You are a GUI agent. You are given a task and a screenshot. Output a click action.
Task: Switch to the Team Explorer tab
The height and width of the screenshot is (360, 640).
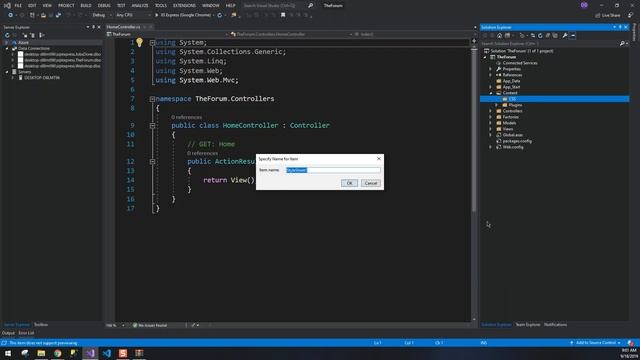click(x=528, y=325)
